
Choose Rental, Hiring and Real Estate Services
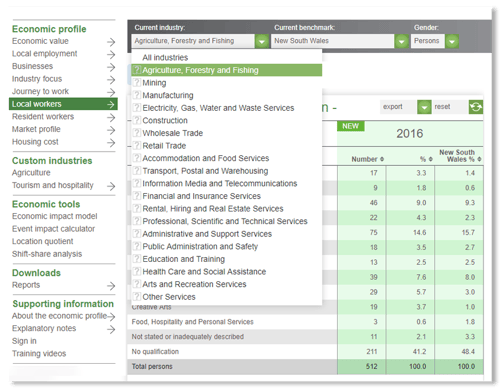(x=213, y=209)
